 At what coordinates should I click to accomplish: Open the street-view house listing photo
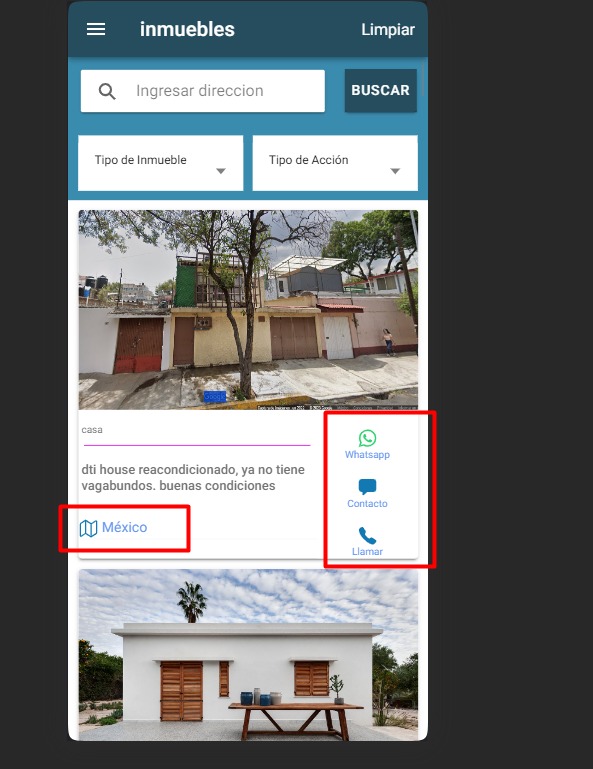(248, 310)
